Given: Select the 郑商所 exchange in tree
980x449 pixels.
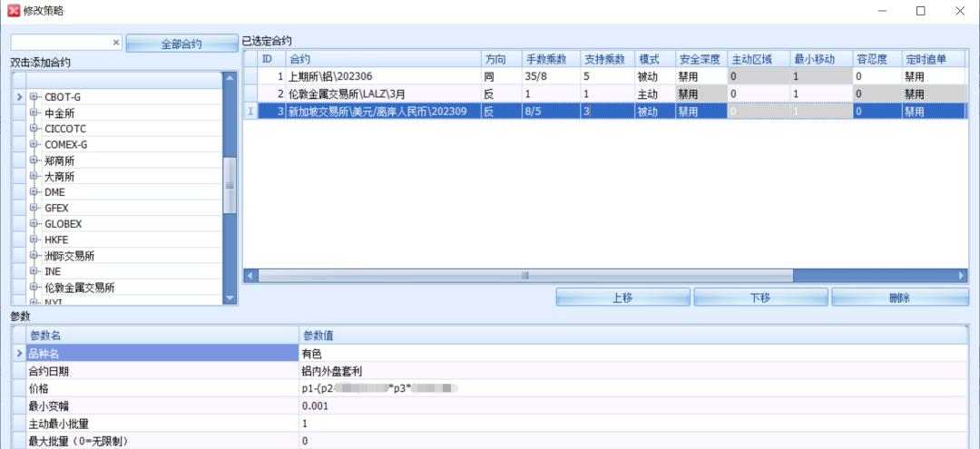Looking at the screenshot, I should click(x=59, y=161).
